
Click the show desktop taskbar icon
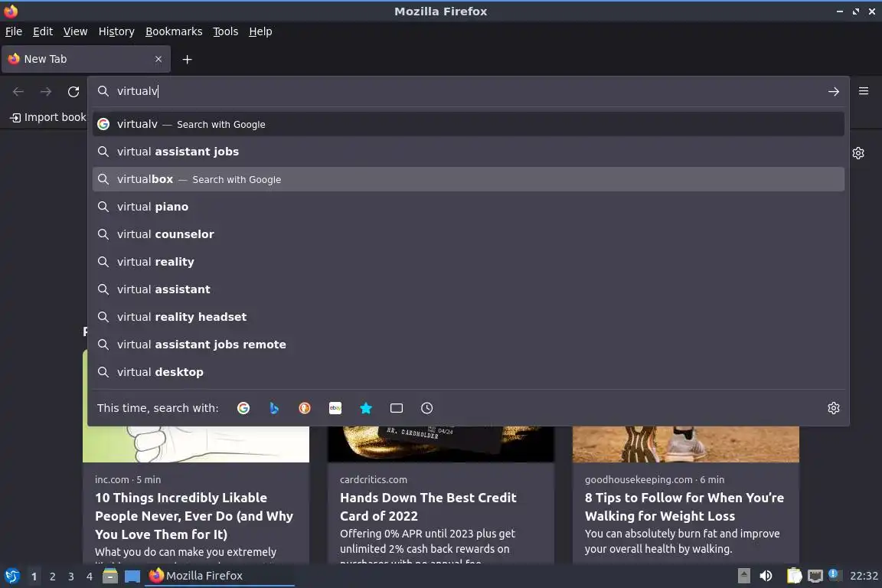pyautogui.click(x=132, y=577)
